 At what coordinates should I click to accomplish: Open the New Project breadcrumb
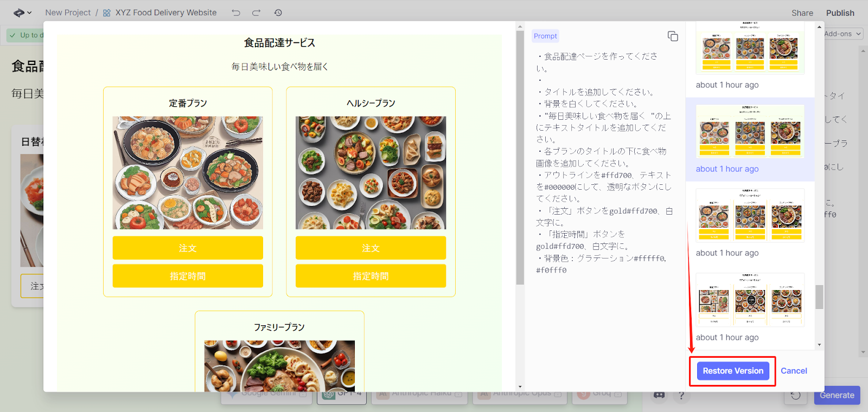click(68, 12)
